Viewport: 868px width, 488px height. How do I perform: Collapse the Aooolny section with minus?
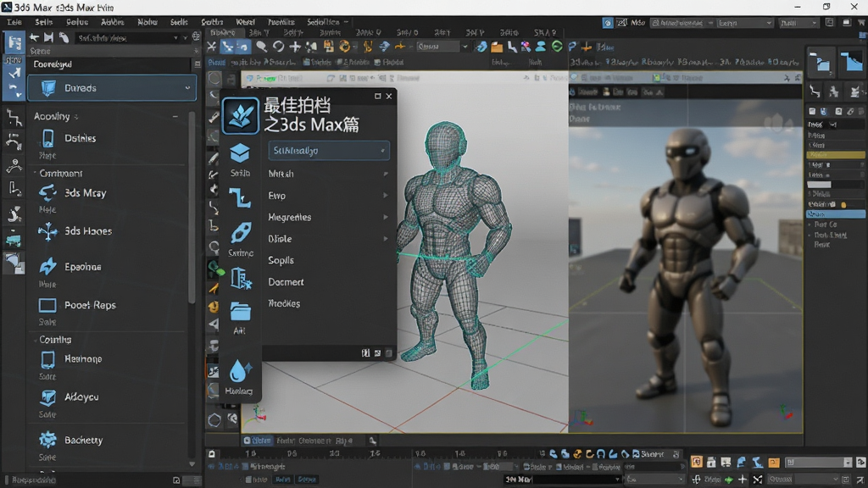coord(175,116)
